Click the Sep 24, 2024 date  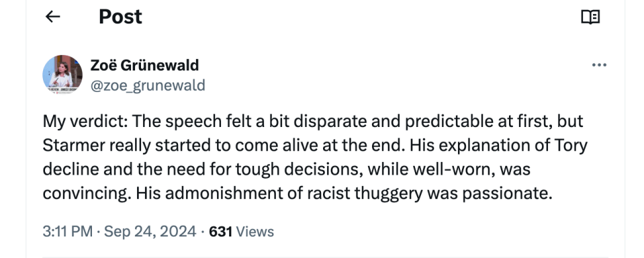point(150,231)
